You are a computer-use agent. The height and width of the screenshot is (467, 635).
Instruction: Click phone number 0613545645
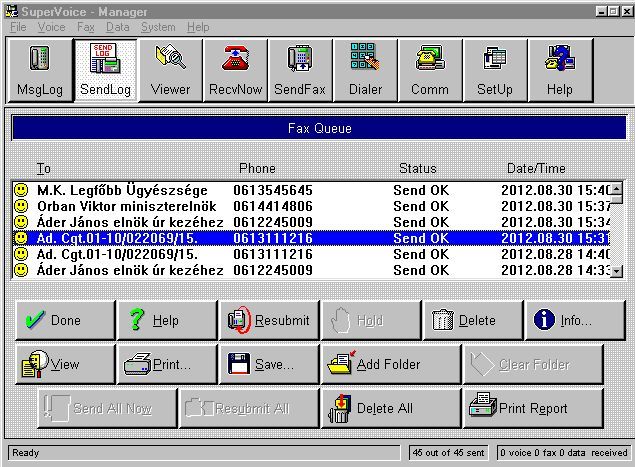[273, 190]
